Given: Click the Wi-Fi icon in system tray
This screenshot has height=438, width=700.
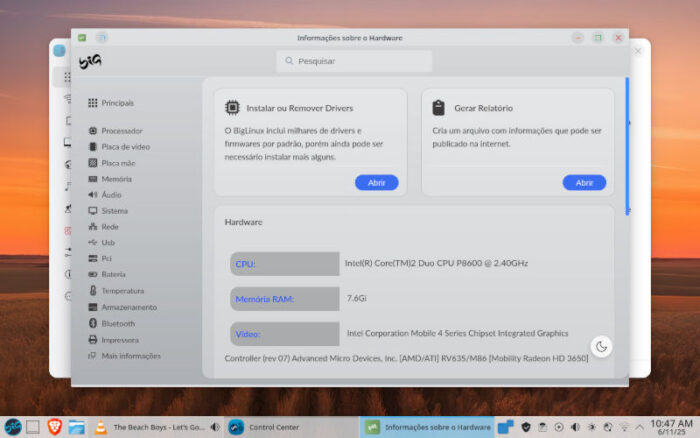Looking at the screenshot, I should pyautogui.click(x=624, y=427).
